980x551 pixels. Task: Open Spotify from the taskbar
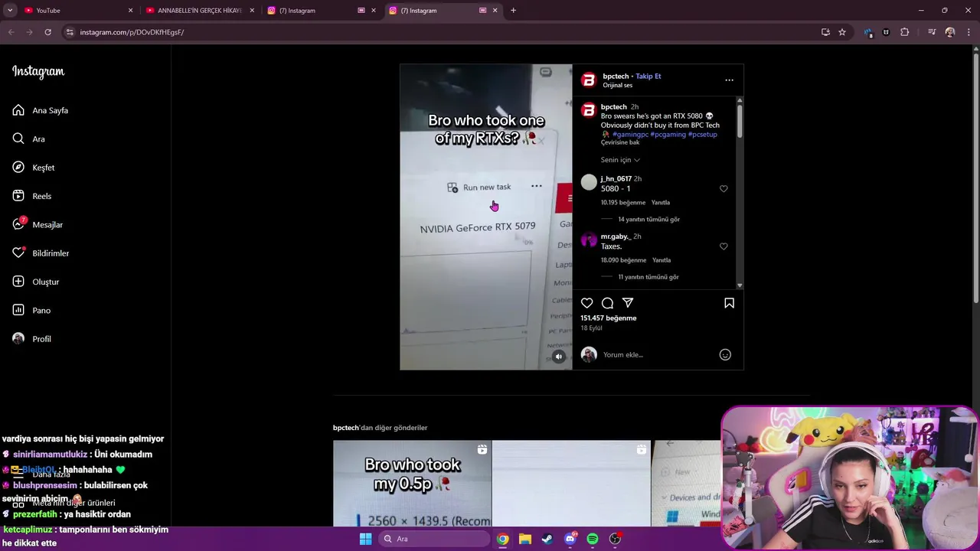(x=593, y=539)
